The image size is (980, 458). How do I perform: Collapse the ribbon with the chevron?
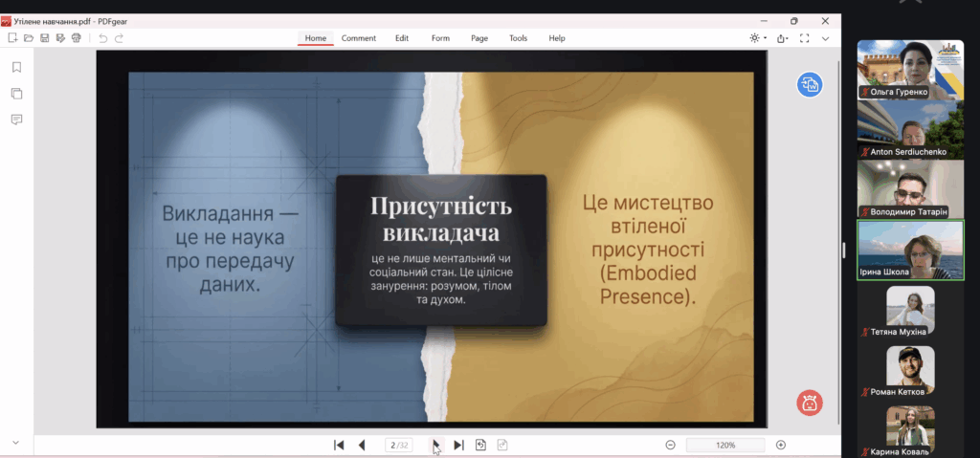[827, 38]
